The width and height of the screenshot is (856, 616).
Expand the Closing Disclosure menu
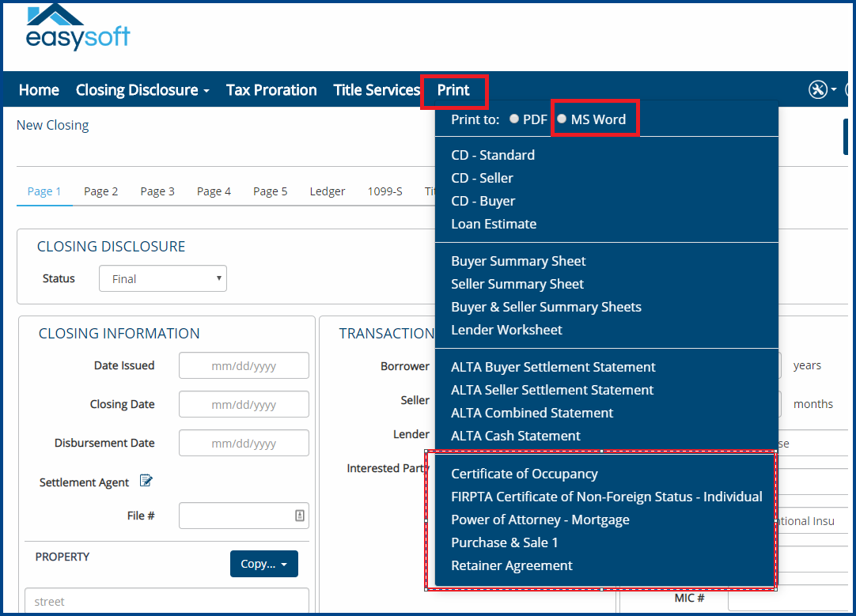(x=142, y=90)
